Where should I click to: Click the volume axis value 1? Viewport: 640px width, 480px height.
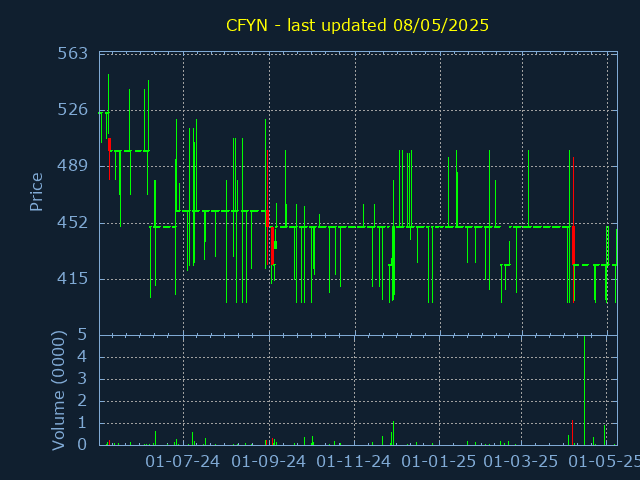tap(82, 423)
